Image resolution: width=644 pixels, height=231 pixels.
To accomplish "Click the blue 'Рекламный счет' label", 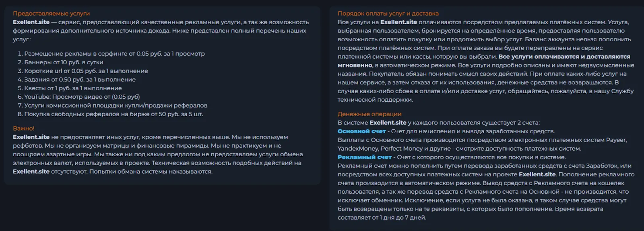I will click(x=365, y=157).
